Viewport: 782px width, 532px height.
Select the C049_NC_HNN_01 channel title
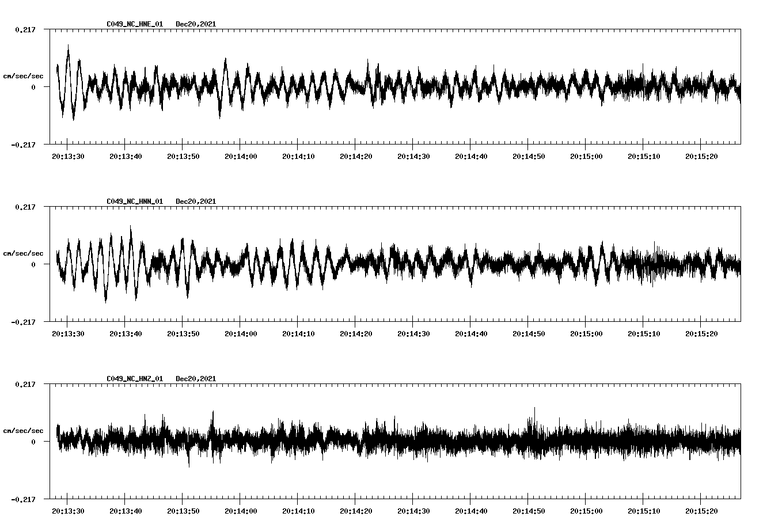pos(135,202)
